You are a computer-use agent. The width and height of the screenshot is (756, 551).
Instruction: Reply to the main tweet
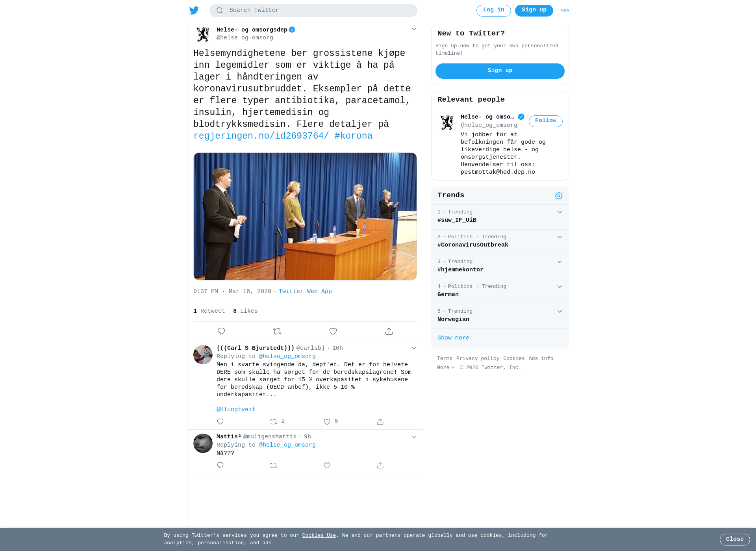221,331
